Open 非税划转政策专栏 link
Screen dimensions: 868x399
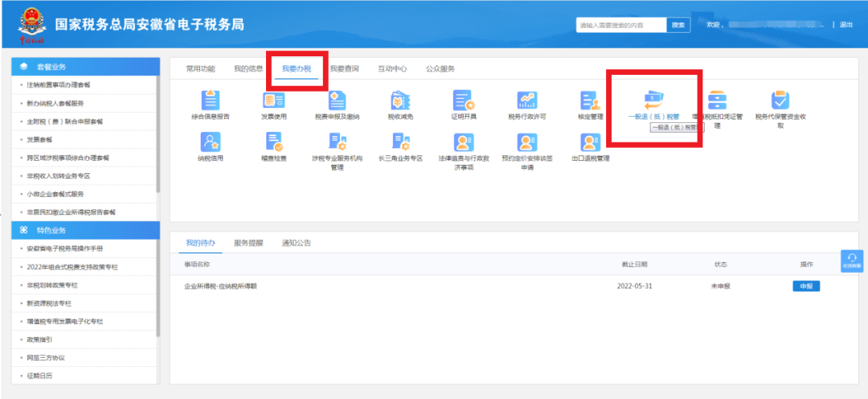[52, 285]
